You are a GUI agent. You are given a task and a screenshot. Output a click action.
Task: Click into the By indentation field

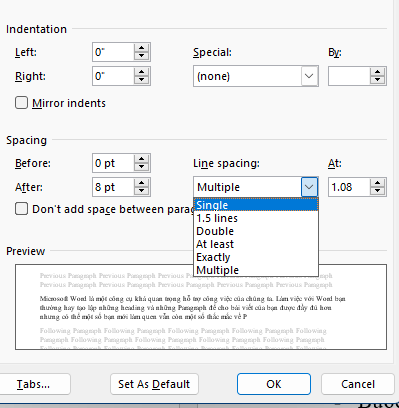349,76
